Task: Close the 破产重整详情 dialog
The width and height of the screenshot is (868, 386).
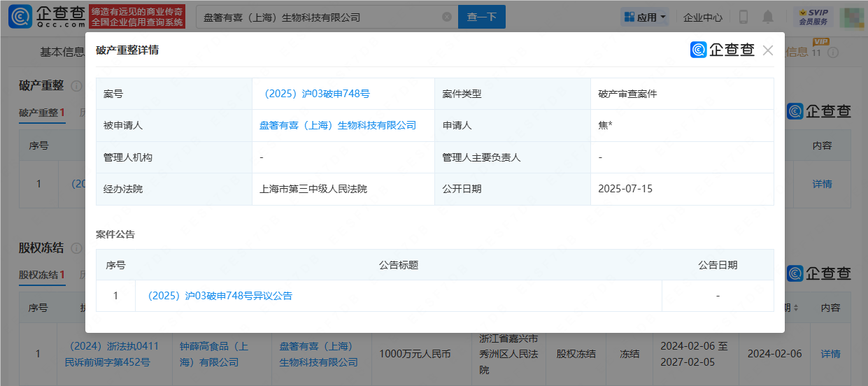Action: (767, 50)
